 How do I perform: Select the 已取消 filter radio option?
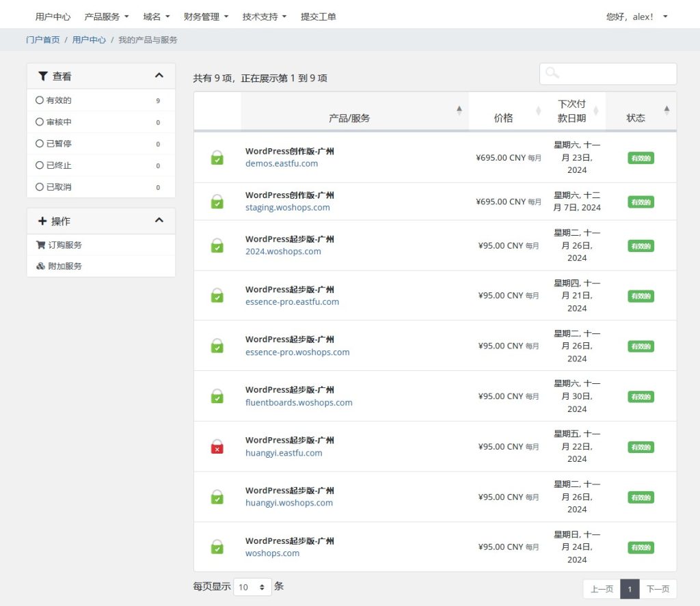[x=40, y=187]
